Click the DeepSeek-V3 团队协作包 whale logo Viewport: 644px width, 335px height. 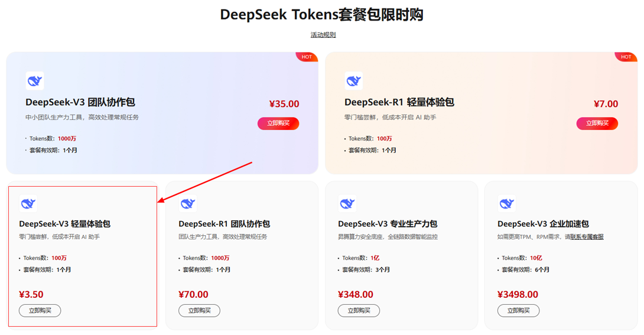35,81
